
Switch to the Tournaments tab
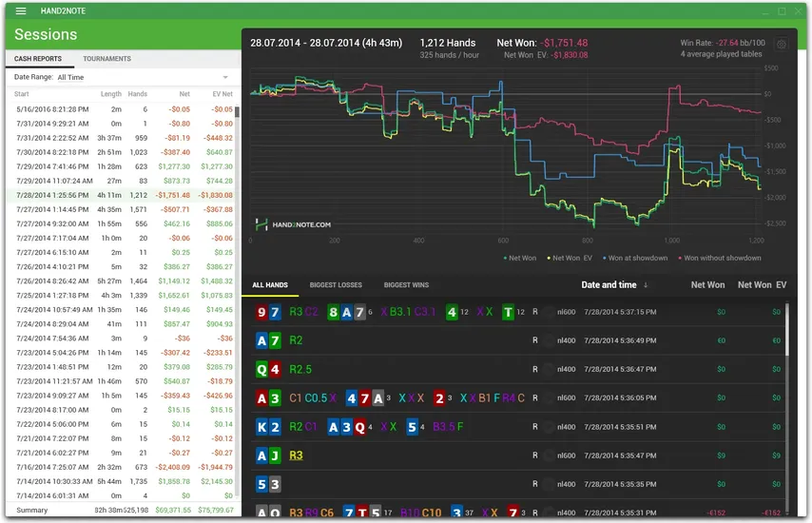[106, 59]
